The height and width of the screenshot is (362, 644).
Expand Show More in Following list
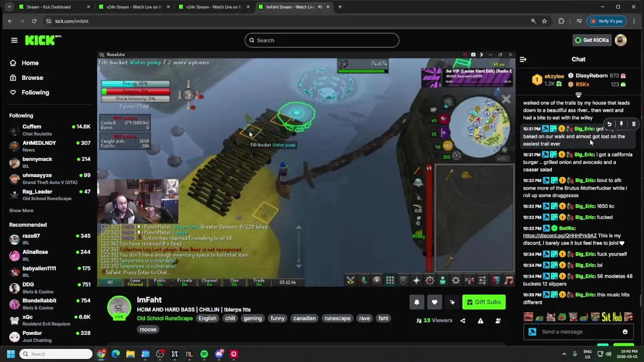pos(21,211)
